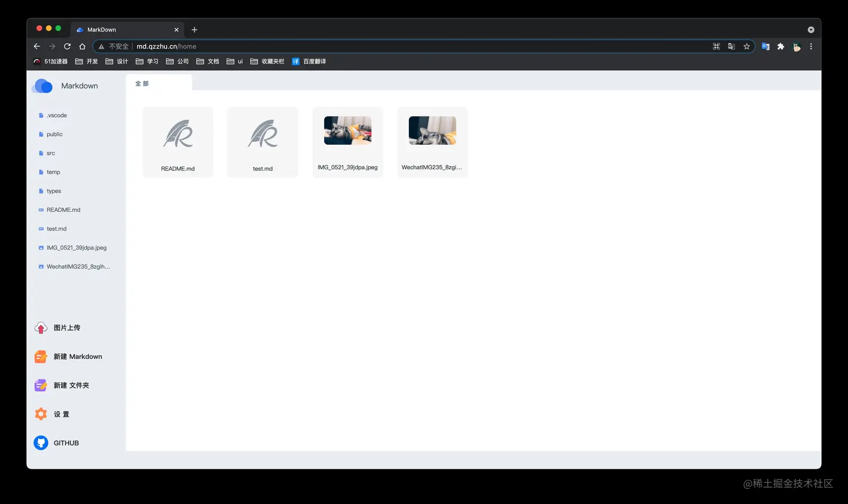Click the translate page icon in address bar

pyautogui.click(x=731, y=47)
